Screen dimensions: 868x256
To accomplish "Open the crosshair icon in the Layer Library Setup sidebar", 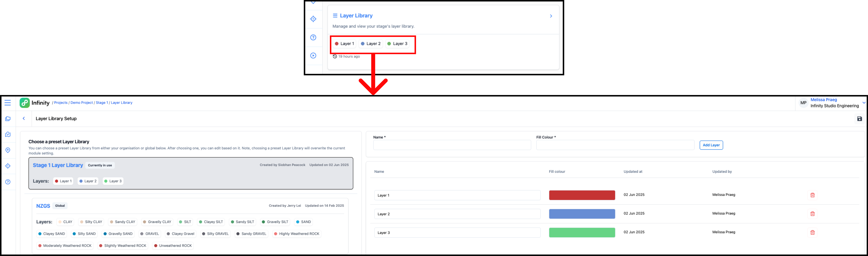I will pyautogui.click(x=8, y=166).
